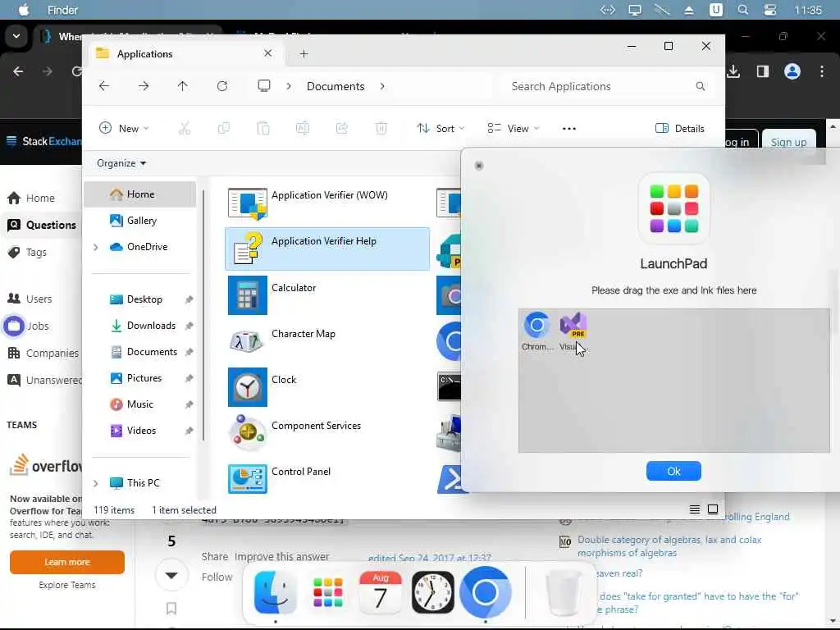
Task: Open Clock from the dock
Action: click(432, 592)
